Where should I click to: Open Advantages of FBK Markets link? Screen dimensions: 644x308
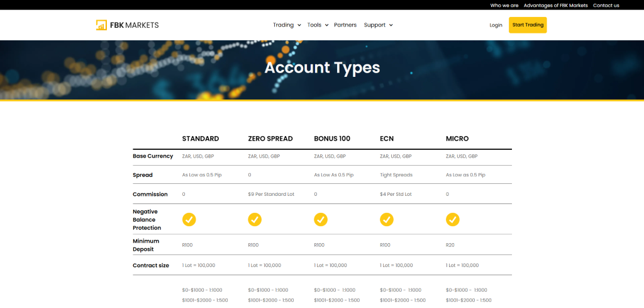tap(556, 5)
